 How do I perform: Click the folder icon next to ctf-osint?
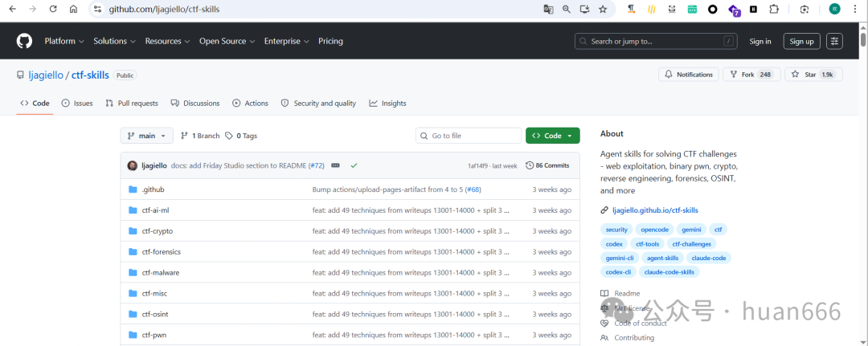click(133, 314)
